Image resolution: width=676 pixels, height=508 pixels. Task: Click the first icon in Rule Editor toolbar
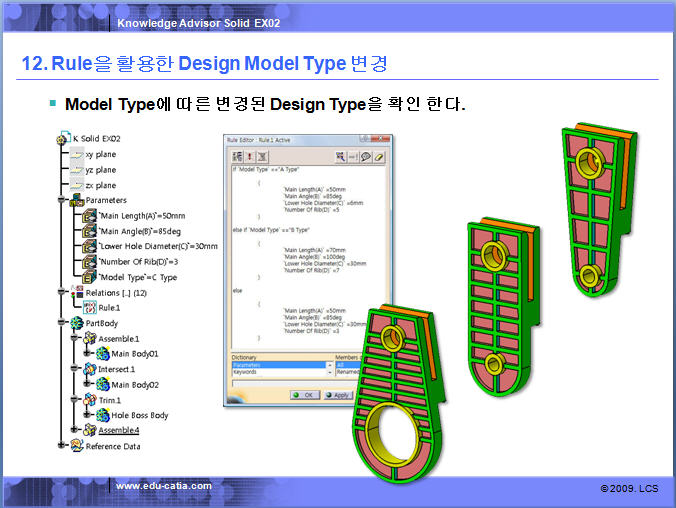point(238,157)
